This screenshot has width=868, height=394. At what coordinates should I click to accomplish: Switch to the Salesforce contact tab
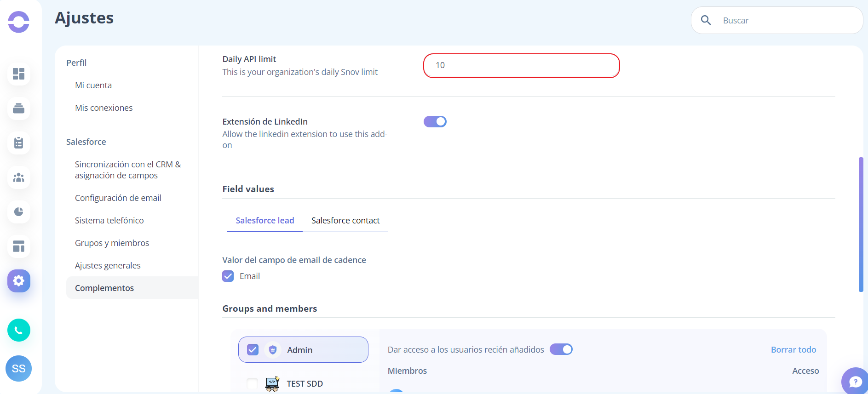coord(345,221)
